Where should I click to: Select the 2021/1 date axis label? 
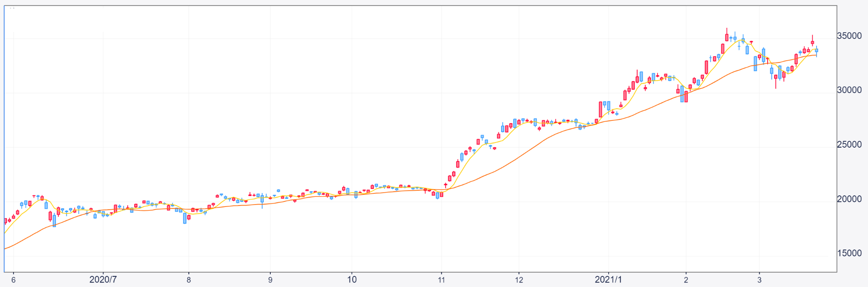point(608,280)
